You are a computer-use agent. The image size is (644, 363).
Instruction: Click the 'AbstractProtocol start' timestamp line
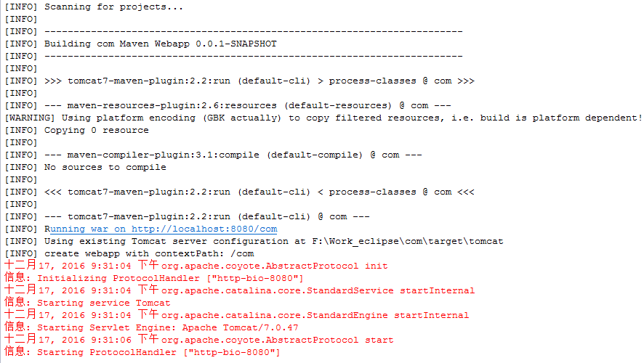coord(198,339)
